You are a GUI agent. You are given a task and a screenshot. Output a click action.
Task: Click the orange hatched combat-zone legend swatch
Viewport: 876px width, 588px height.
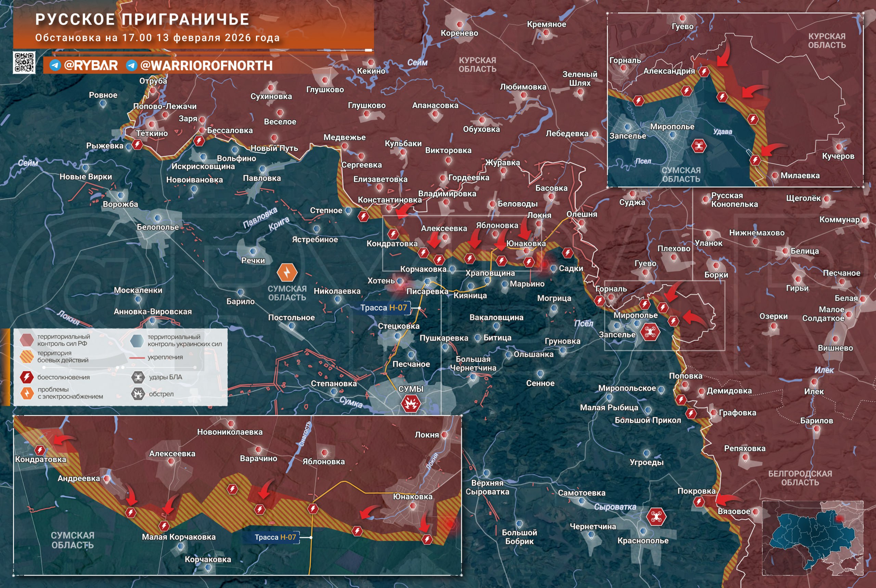pos(27,357)
